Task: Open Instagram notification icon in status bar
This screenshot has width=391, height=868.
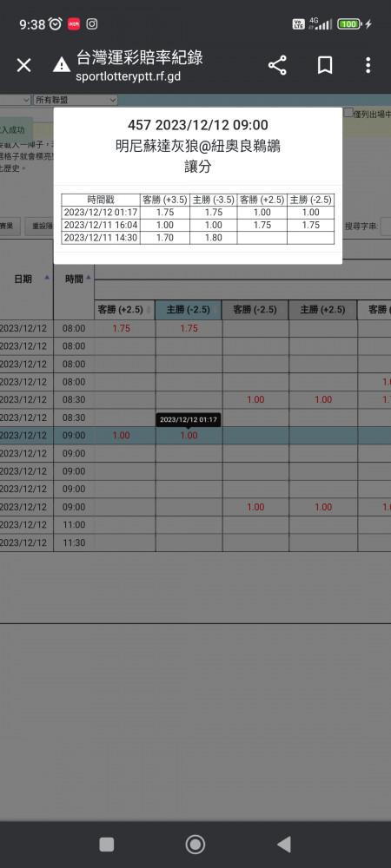Action: [92, 23]
